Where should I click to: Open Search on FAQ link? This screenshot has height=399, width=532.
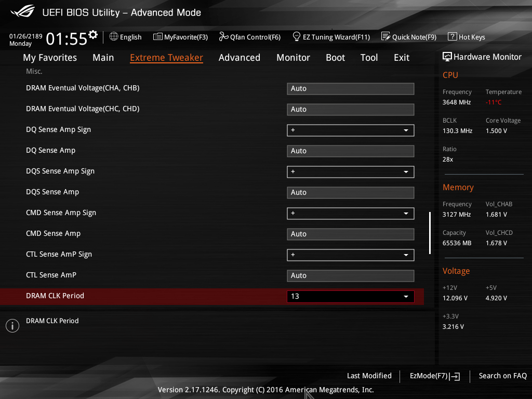(502, 376)
